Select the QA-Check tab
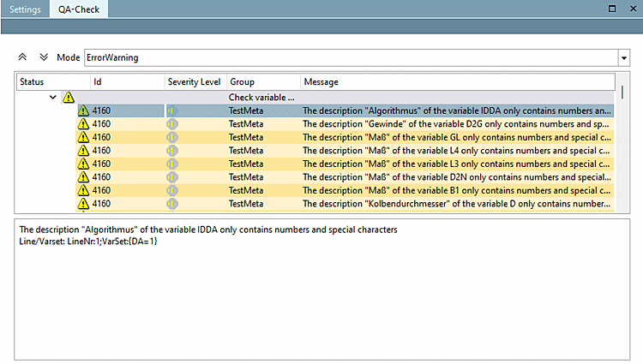Image resolution: width=643 pixels, height=364 pixels. tap(79, 9)
